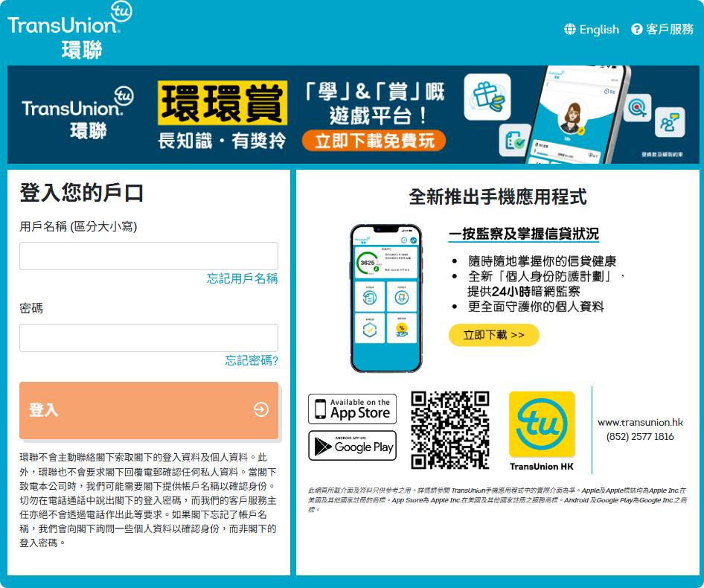Screen dimensions: 704x588
Task: Click the Google Play download badge
Action: (352, 445)
